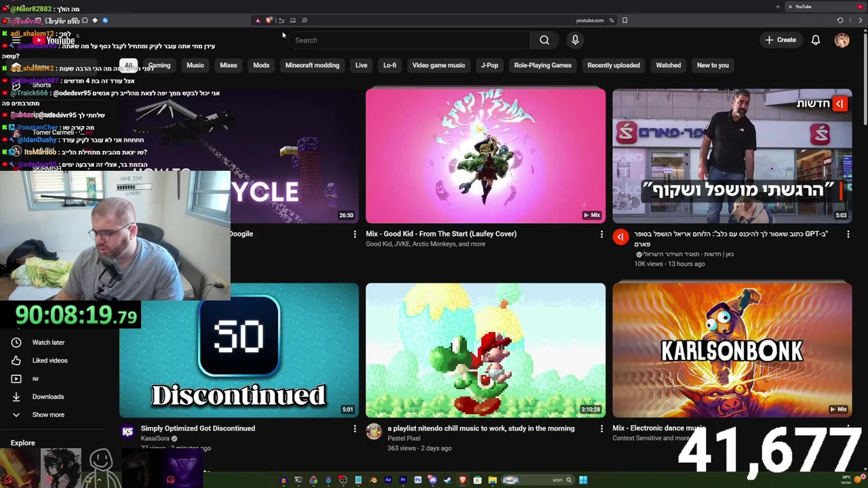
Task: Open the Nintendo chill music playlist thumbnail
Action: (x=486, y=350)
